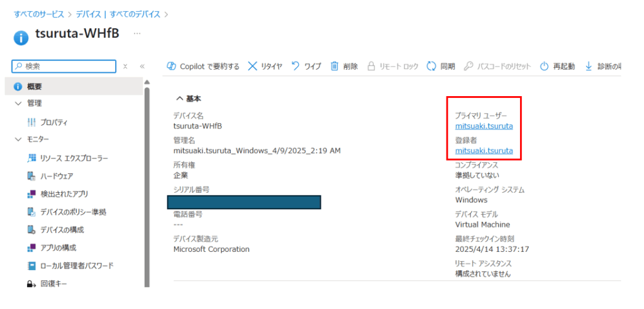Open the プライマリ ユーザー mitsuaki.tsuruta link
The width and height of the screenshot is (644, 309).
pos(484,126)
